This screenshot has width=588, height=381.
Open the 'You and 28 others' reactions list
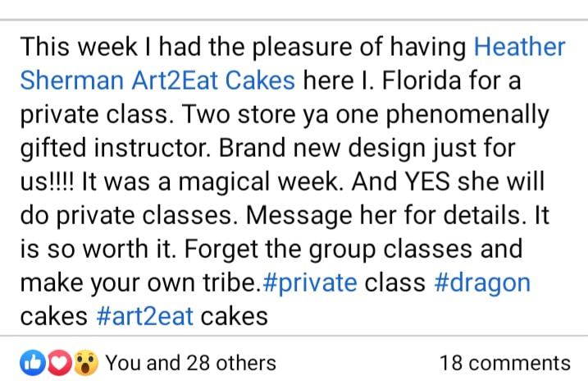tap(191, 363)
